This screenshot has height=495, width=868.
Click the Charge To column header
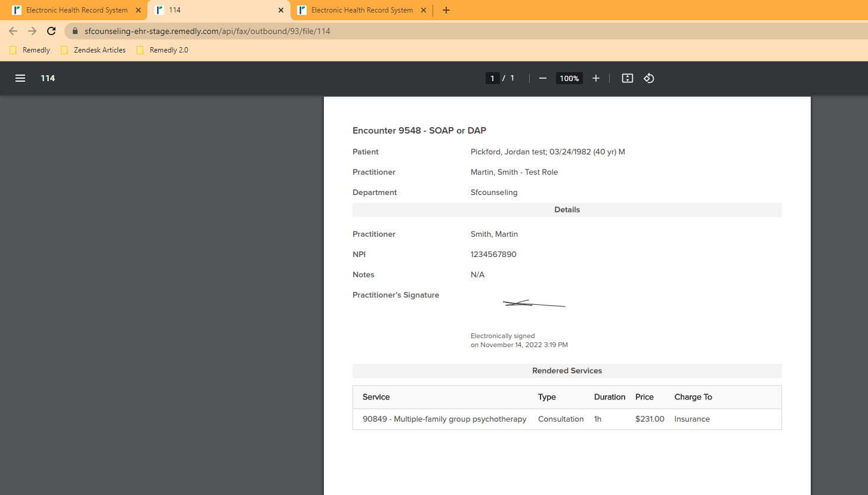[x=693, y=397]
